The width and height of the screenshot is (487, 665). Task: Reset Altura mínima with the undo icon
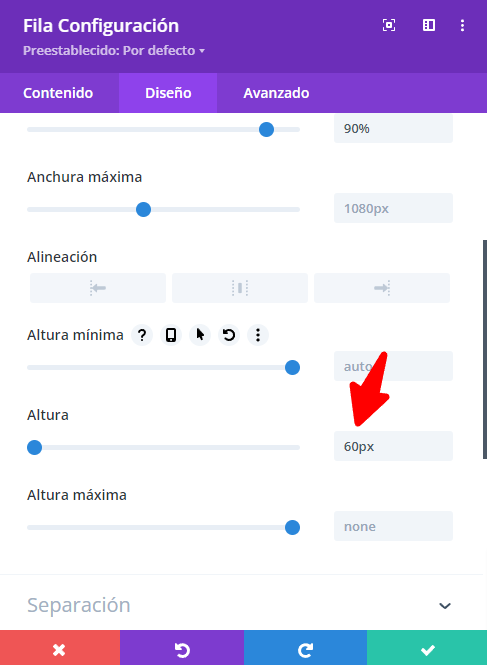pos(229,335)
